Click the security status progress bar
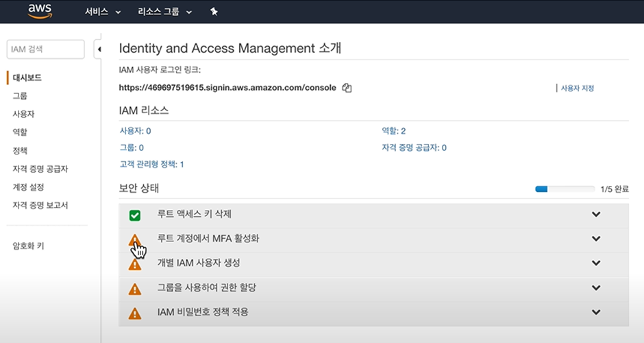Screen dimensions: 644x343 click(565, 189)
